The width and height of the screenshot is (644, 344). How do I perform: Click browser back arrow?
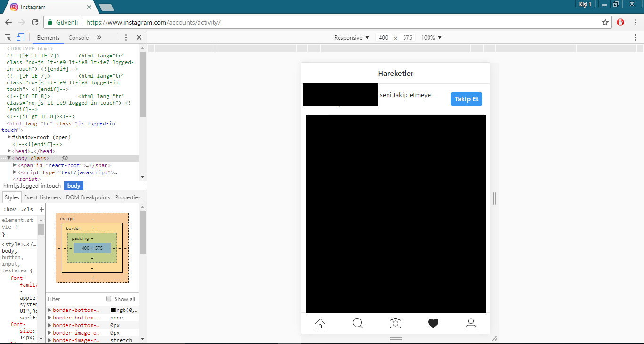[8, 22]
